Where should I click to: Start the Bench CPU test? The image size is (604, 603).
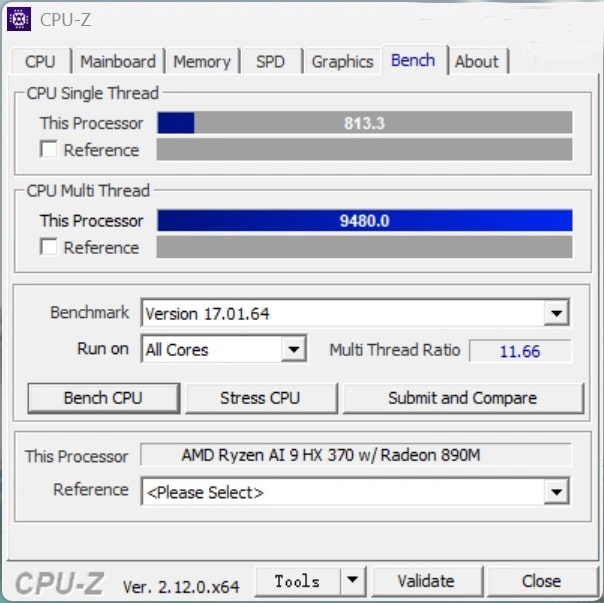click(103, 398)
